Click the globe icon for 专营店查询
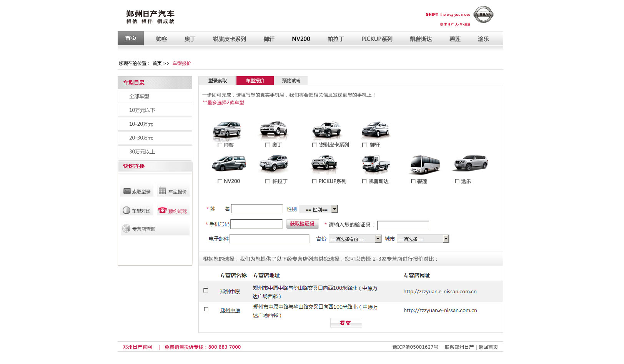The image size is (624, 364). click(126, 228)
